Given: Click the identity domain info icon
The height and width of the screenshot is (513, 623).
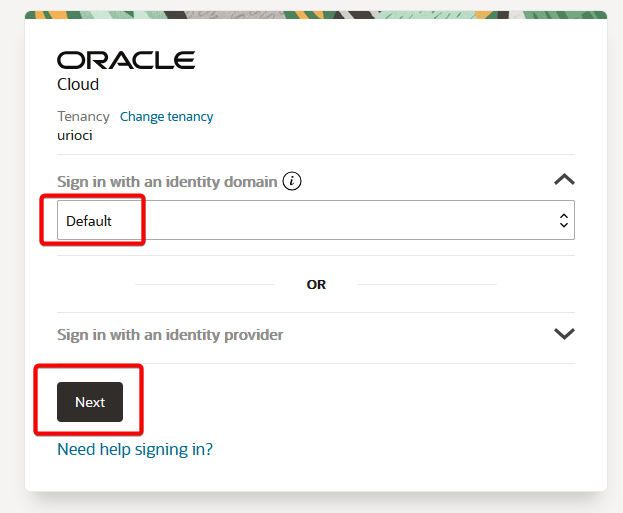Looking at the screenshot, I should [292, 181].
